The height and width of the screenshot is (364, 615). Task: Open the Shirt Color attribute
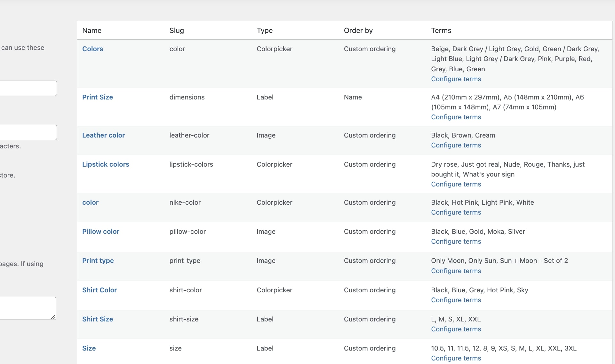[x=100, y=290]
